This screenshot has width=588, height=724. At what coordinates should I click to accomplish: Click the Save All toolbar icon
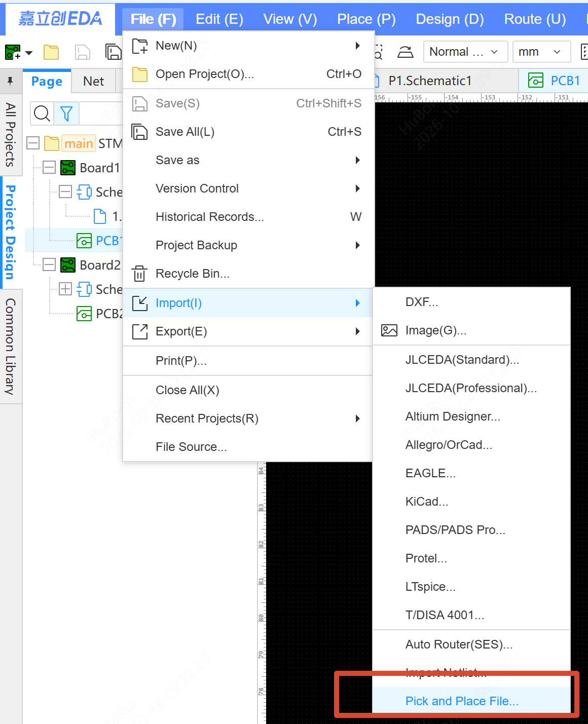[x=113, y=52]
